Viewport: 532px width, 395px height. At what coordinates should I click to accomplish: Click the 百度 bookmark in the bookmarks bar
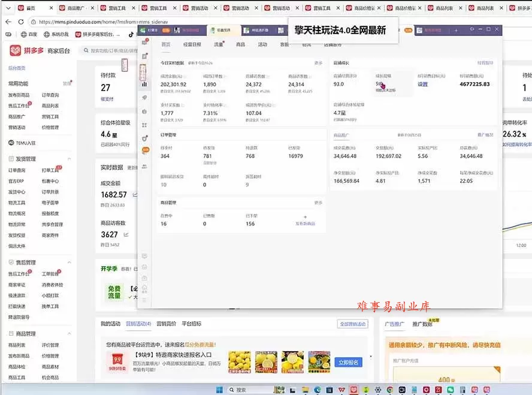coord(29,34)
